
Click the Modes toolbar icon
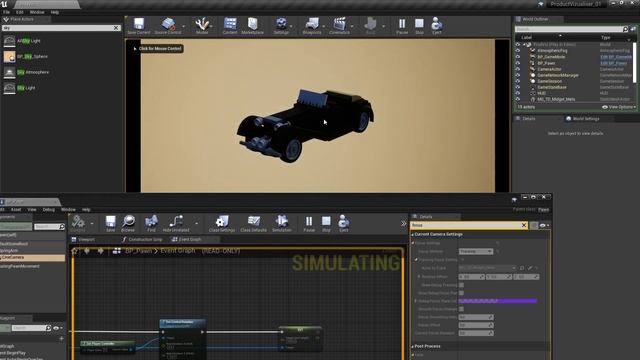pos(202,26)
